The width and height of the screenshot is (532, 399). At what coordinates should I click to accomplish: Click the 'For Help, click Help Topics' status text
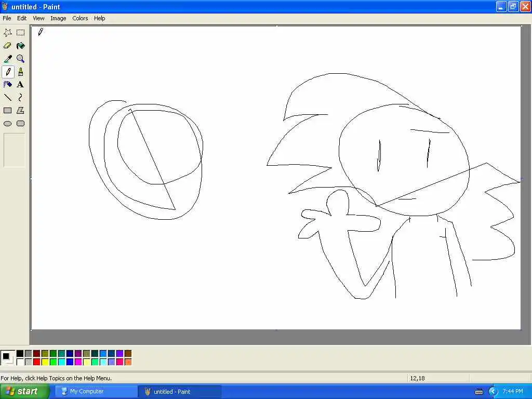[x=56, y=378]
